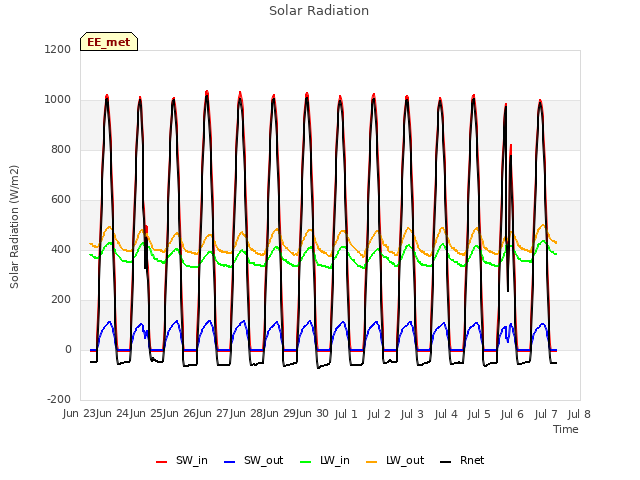Image resolution: width=640 pixels, height=480 pixels.
Task: Click the Jun 23 x-axis tick label
Action: point(80,413)
